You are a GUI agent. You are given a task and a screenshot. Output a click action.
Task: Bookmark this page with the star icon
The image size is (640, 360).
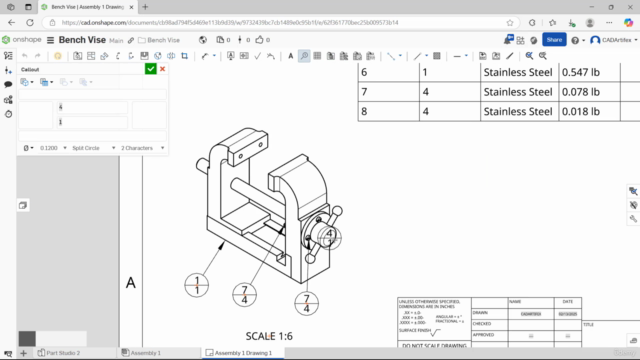510,23
